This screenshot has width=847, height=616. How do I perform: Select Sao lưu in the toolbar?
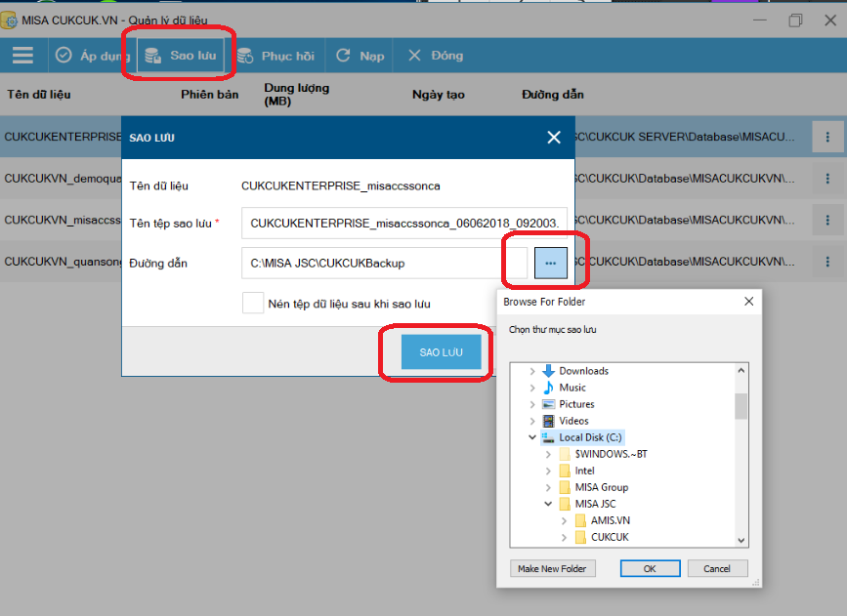point(181,55)
